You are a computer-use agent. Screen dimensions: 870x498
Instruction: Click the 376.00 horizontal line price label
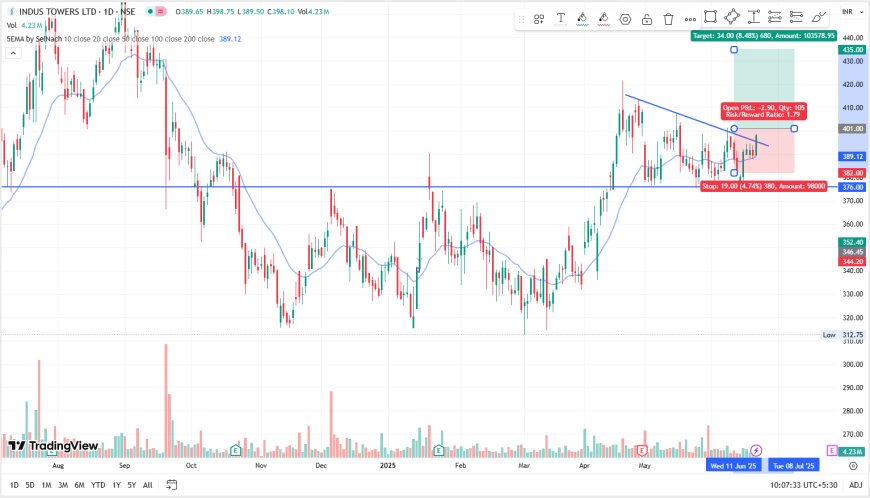(852, 187)
